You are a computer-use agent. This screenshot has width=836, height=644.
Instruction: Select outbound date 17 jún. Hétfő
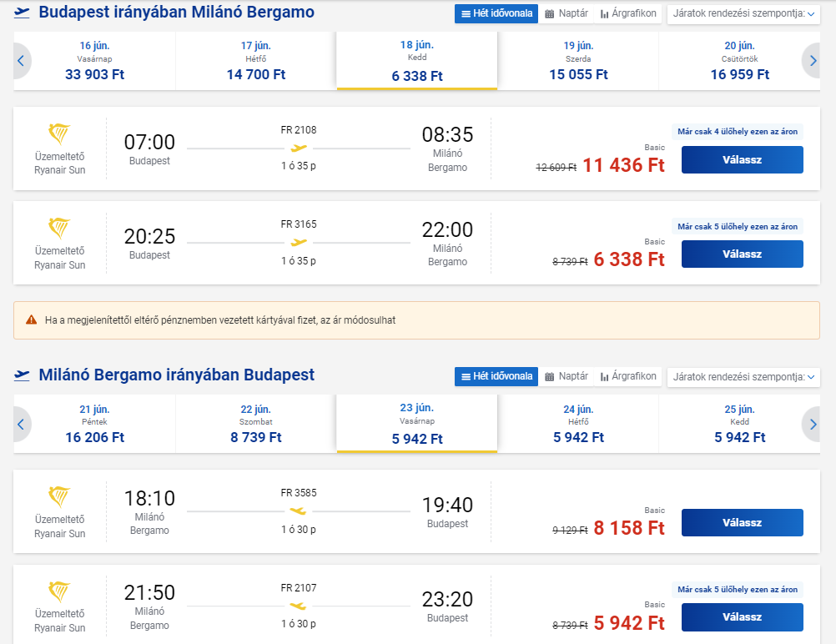click(256, 61)
